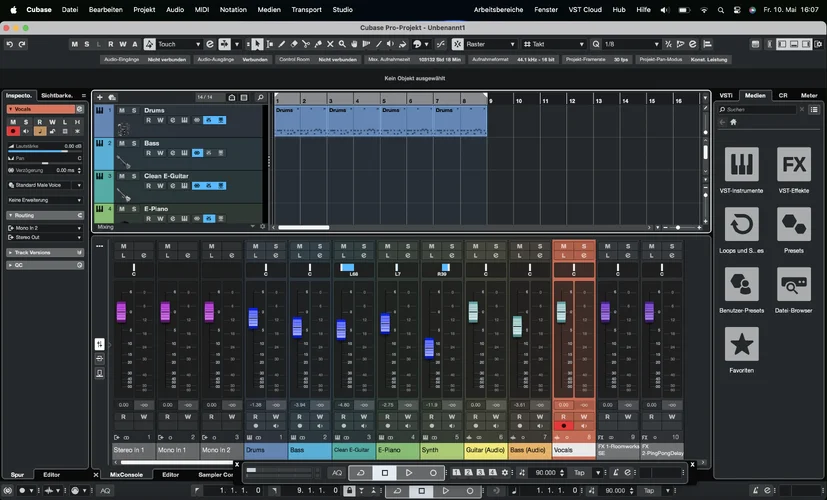
Task: Open the Raster snap type dropdown
Action: click(490, 44)
